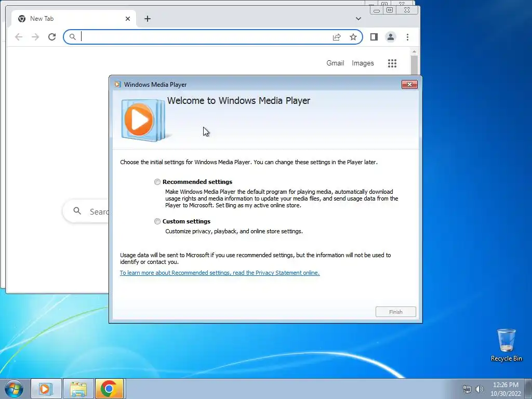Click the New Tab favicon icon
Viewport: 532px width, 399px height.
[x=22, y=19]
